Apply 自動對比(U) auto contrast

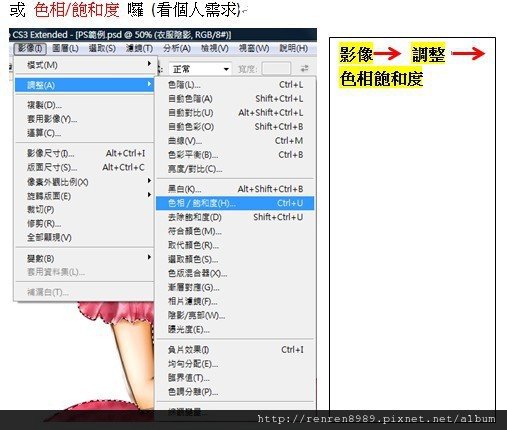235,113
